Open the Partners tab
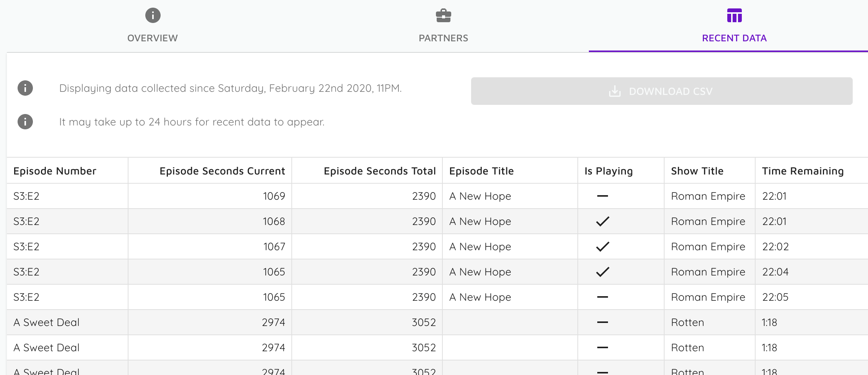This screenshot has width=868, height=375. pos(443,38)
